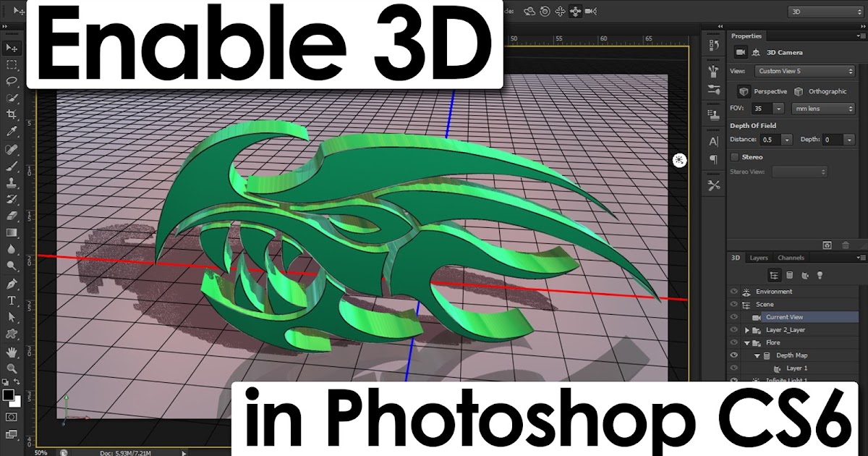Toggle visibility of Layer 2_Layer
The width and height of the screenshot is (868, 456).
click(x=735, y=330)
